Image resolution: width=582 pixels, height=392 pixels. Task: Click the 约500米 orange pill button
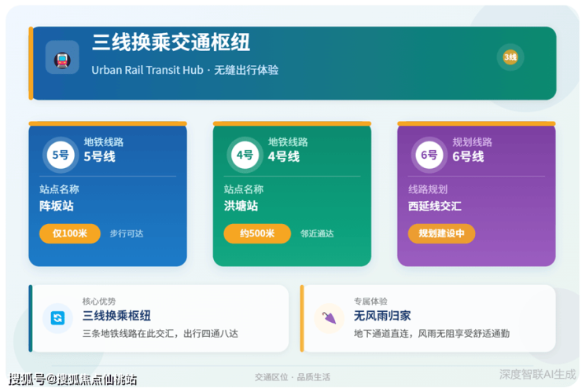tap(257, 233)
